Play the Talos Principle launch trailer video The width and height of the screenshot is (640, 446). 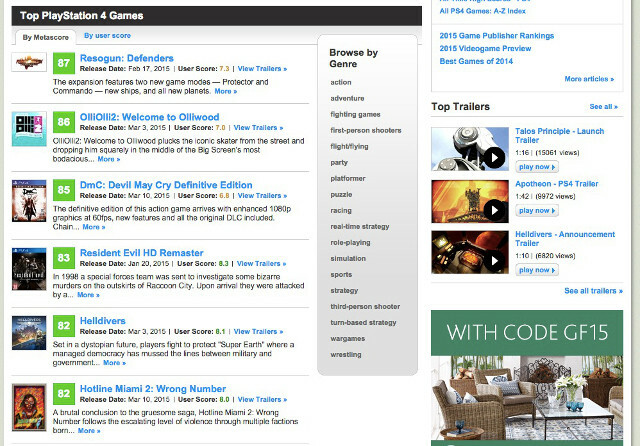point(470,149)
